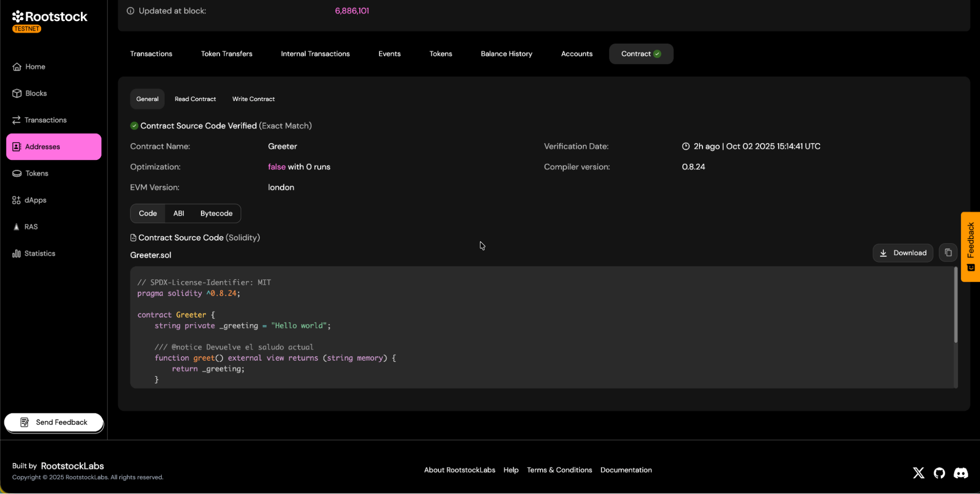Download the Greeter.sol source file
This screenshot has height=494, width=980.
click(903, 253)
